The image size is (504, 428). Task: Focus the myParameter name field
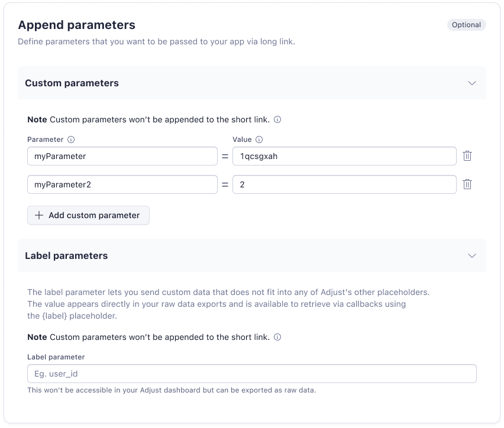tap(122, 156)
